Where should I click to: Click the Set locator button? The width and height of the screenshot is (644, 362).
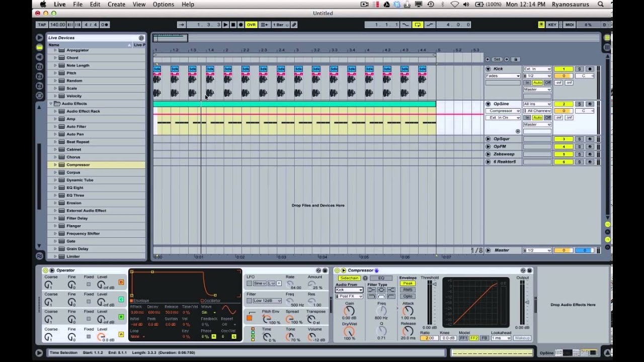pos(497,59)
